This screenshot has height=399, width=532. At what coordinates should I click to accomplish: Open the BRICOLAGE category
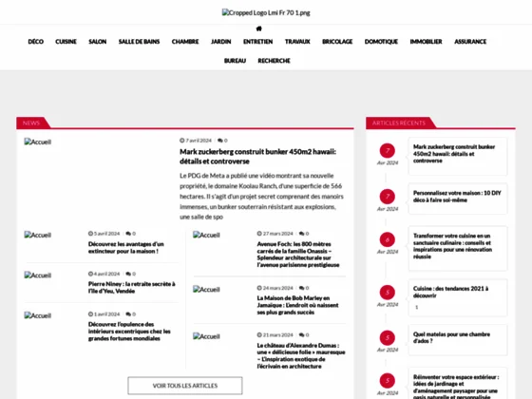click(x=337, y=42)
